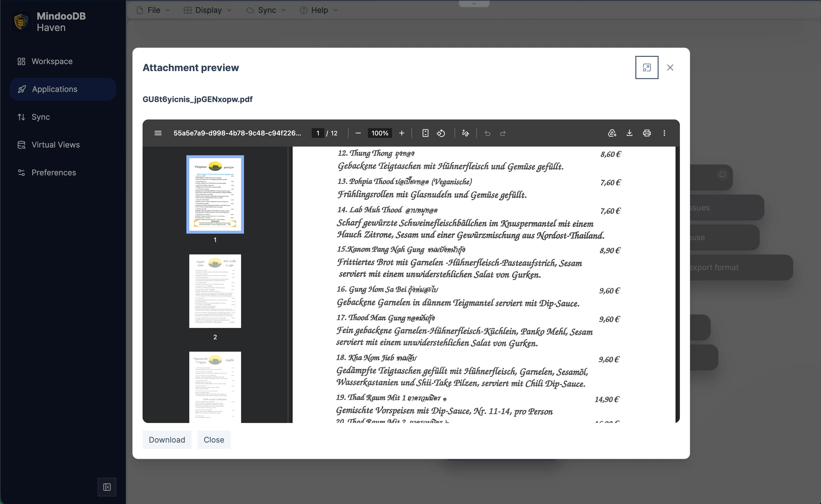821x504 pixels.
Task: Undo the last annotation
Action: 488,133
